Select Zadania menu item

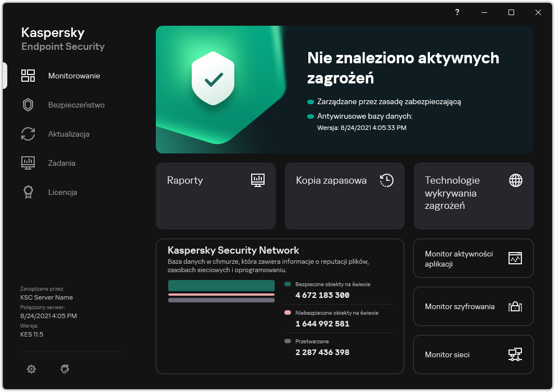click(62, 163)
